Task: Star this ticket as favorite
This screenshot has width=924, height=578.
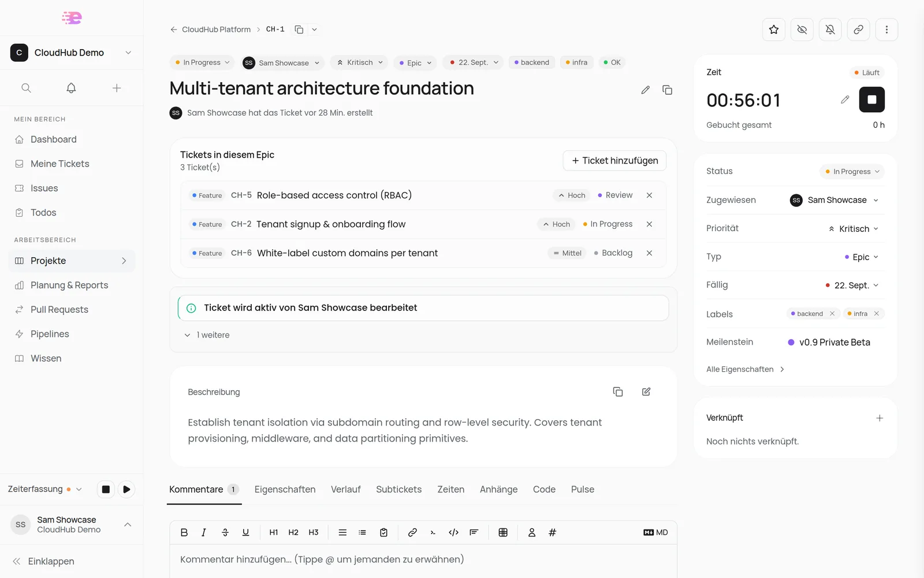Action: click(x=774, y=29)
